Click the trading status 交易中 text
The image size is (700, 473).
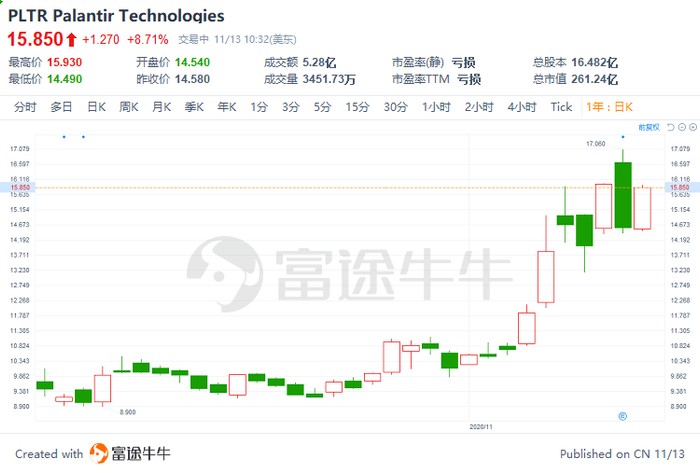[193, 40]
